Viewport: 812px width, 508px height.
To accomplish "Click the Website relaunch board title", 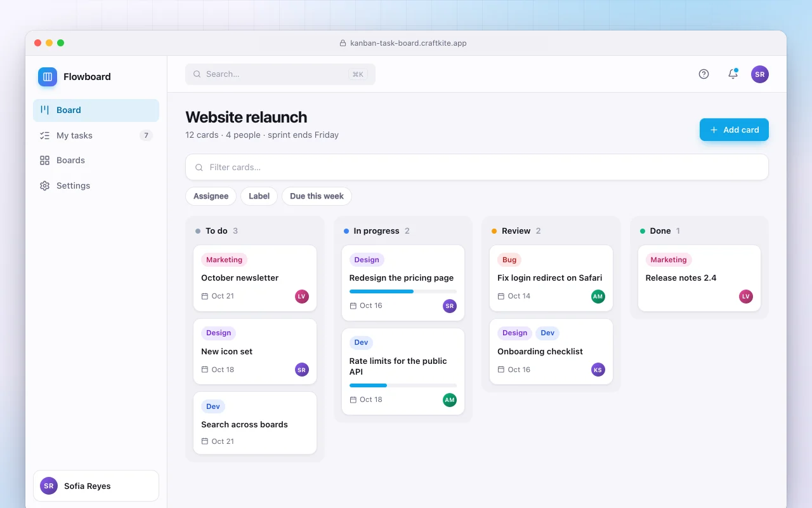I will [246, 117].
